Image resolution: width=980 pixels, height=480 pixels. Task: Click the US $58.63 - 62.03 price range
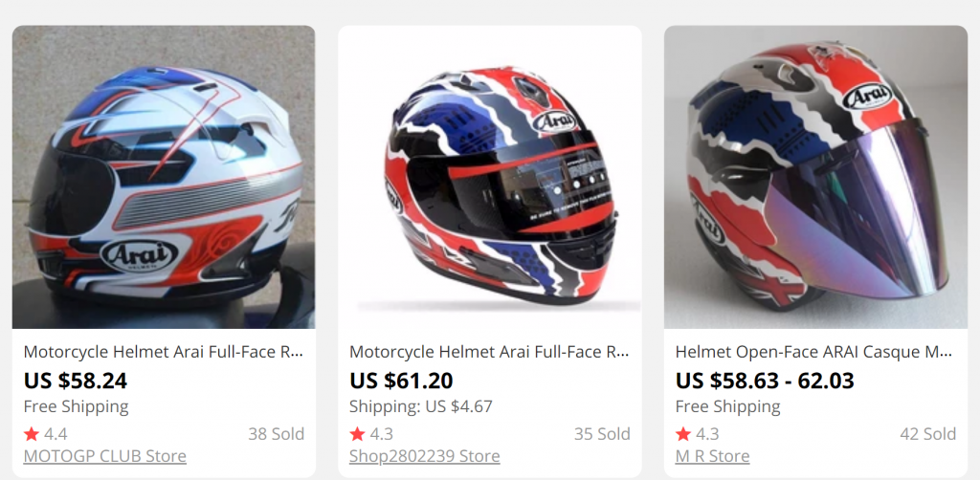point(765,381)
